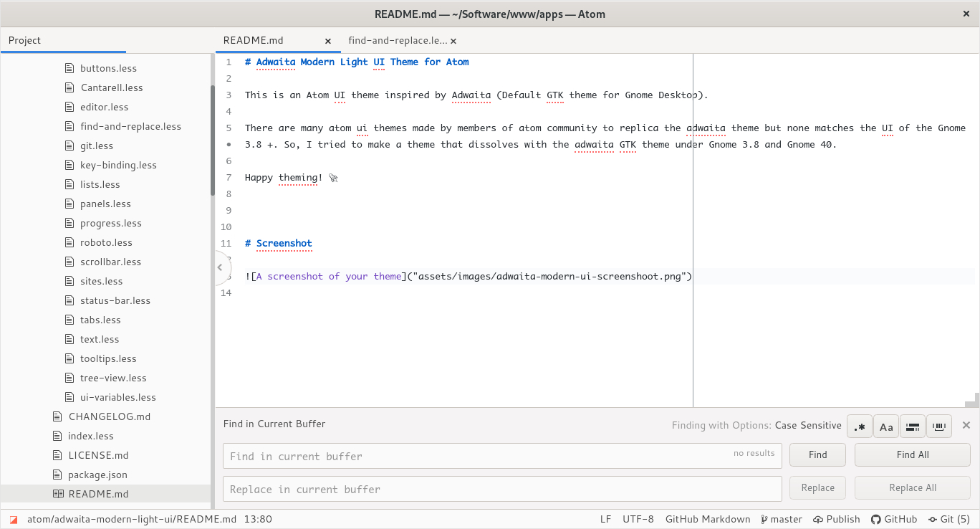
Task: Open scrollbar.less file
Action: click(x=110, y=262)
